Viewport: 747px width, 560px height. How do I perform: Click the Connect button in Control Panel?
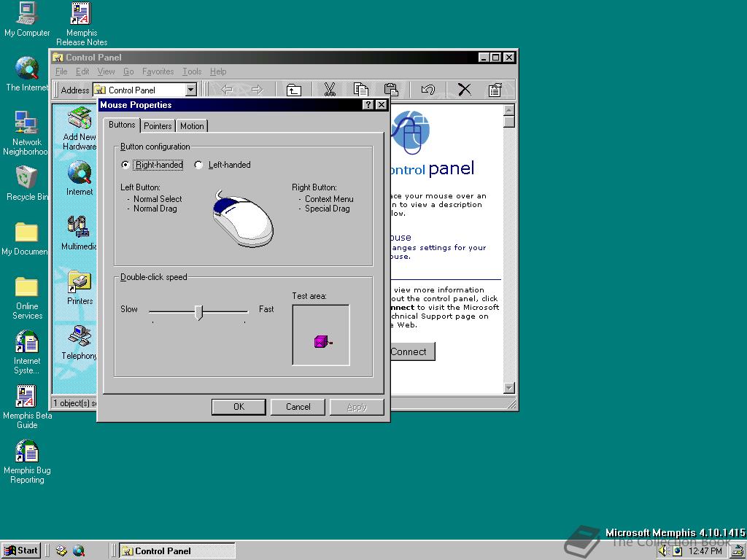point(412,351)
